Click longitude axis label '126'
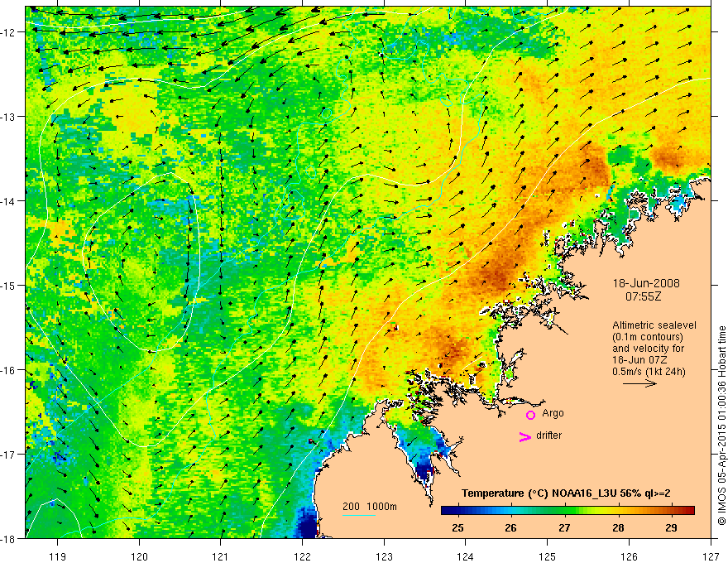Viewport: 728px width, 563px height. point(629,556)
